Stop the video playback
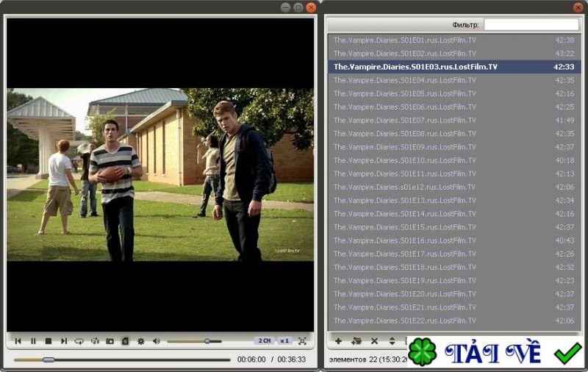The image size is (588, 372). click(49, 341)
